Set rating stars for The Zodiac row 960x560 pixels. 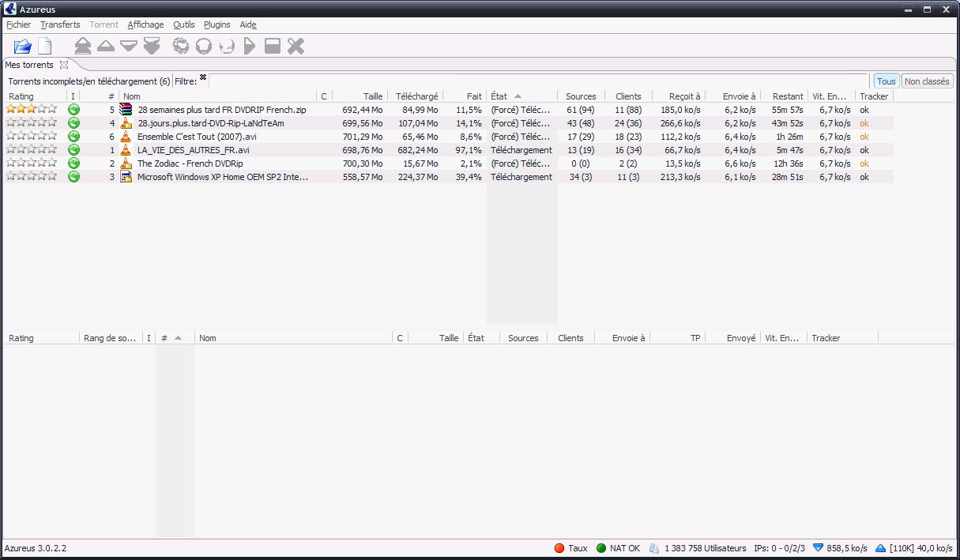pyautogui.click(x=32, y=163)
